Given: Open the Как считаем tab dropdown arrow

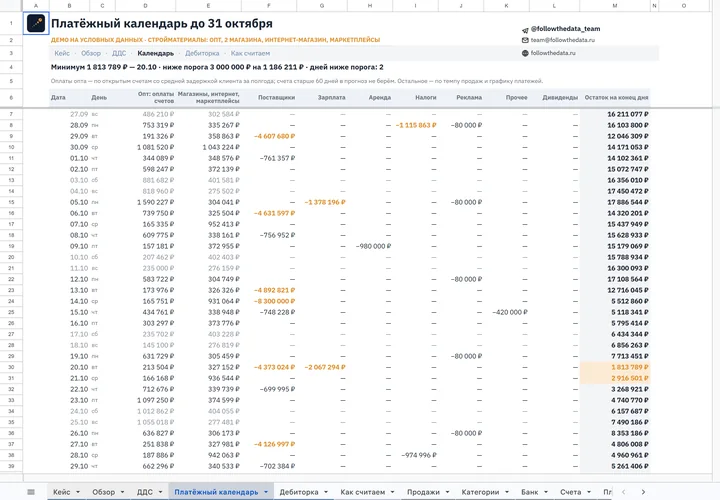Looking at the screenshot, I should (392, 492).
